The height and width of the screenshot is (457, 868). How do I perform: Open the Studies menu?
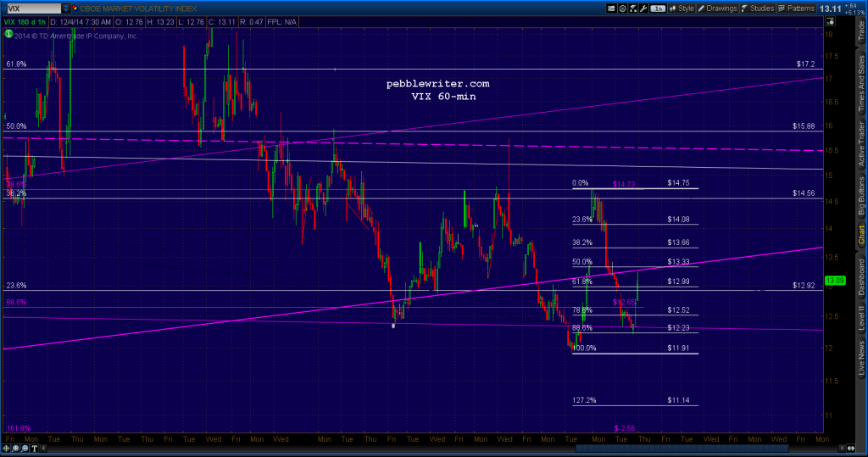click(757, 8)
